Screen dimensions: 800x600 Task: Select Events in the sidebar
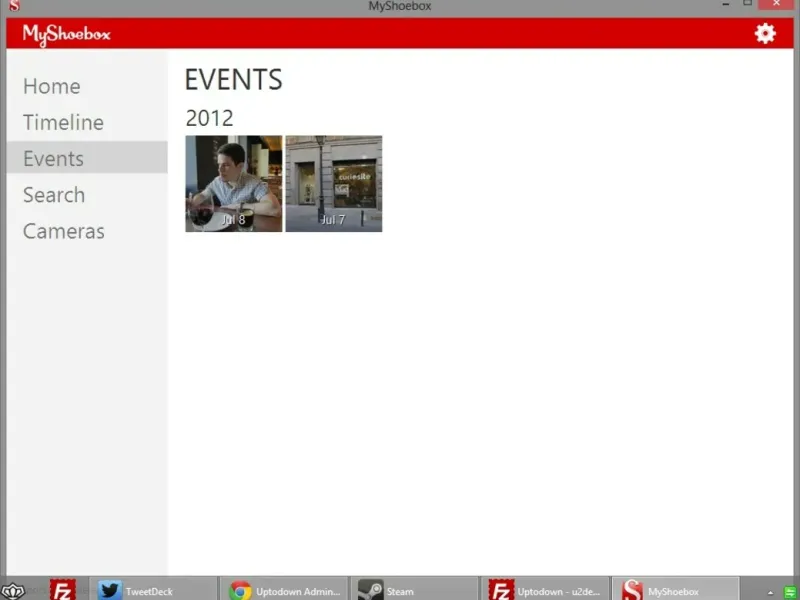(x=87, y=158)
